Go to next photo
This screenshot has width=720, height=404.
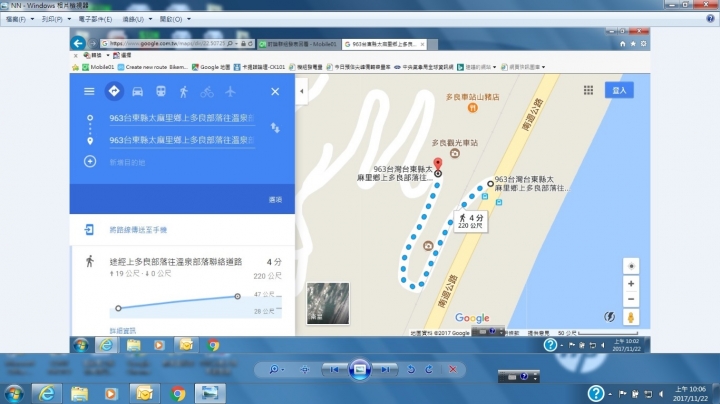(385, 370)
